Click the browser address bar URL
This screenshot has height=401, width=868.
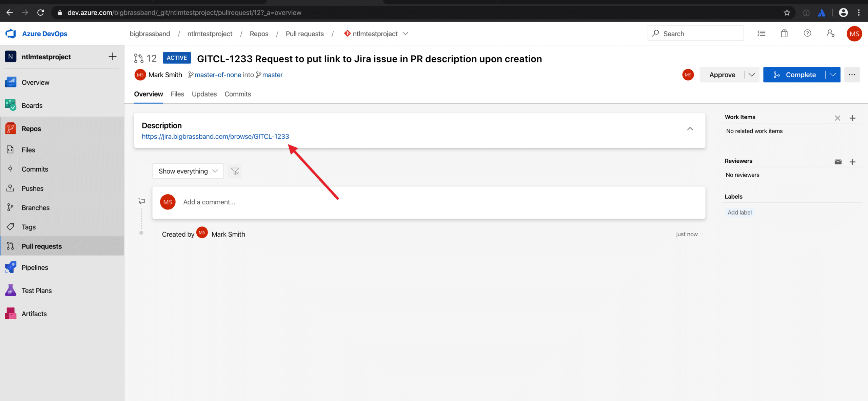tap(184, 13)
